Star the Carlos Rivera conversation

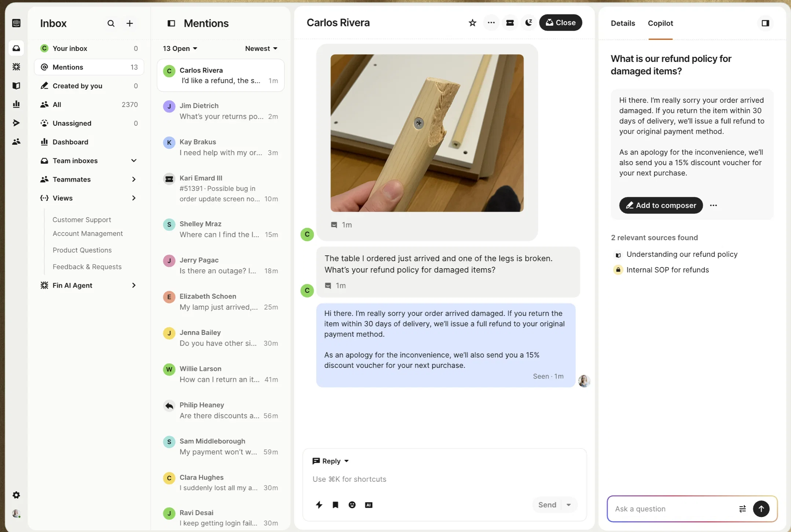click(x=472, y=23)
